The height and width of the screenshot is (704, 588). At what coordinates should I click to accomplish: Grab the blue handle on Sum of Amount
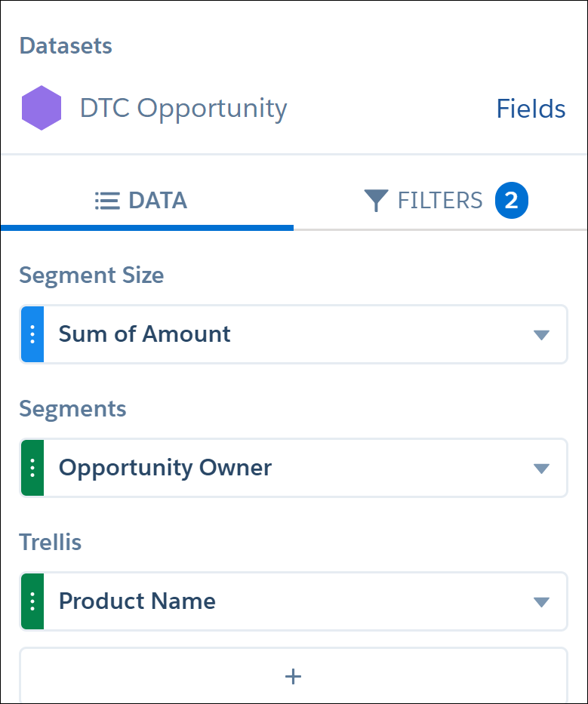tap(32, 334)
